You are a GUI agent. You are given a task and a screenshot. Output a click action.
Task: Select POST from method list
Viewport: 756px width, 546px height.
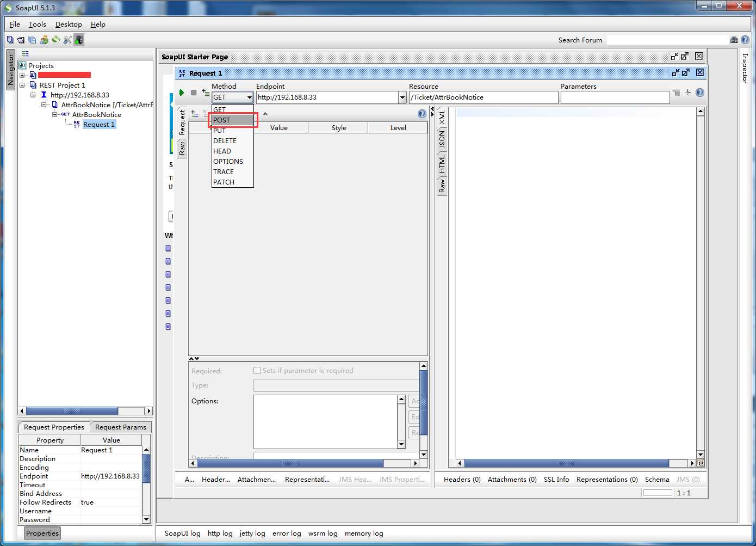coord(233,120)
